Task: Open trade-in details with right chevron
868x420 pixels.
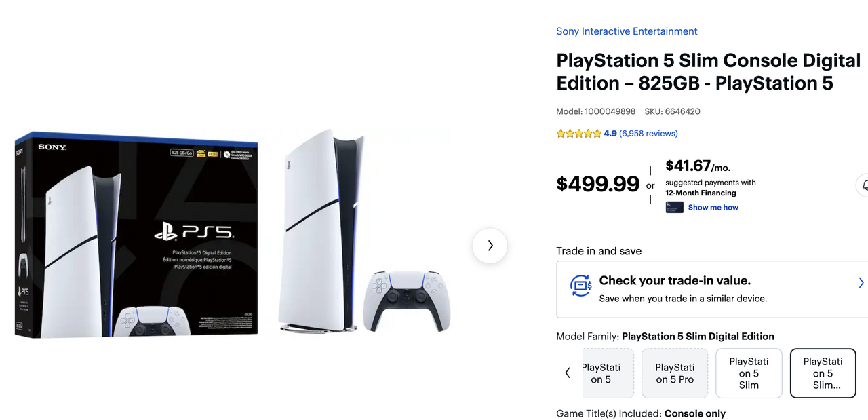Action: point(861,283)
